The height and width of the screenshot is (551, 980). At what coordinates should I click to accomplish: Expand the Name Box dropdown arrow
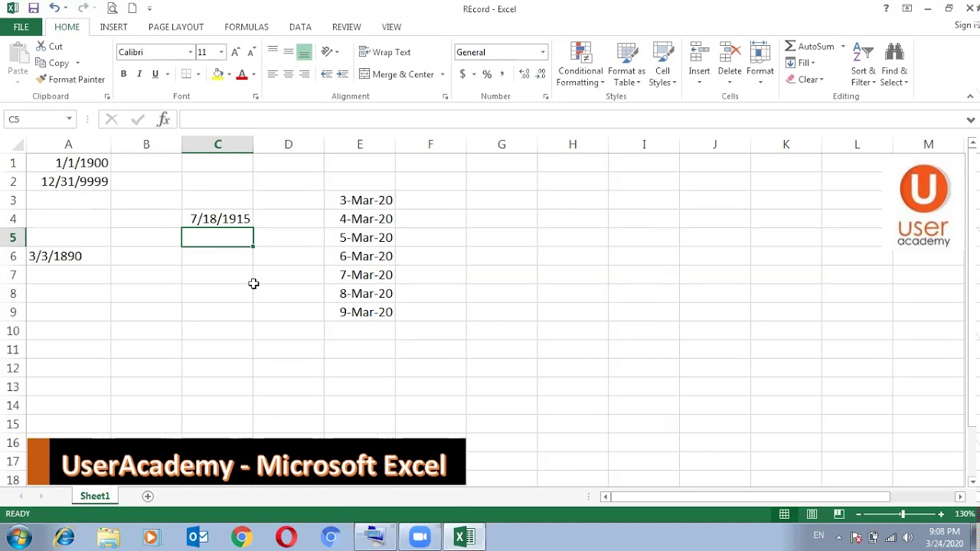point(69,119)
